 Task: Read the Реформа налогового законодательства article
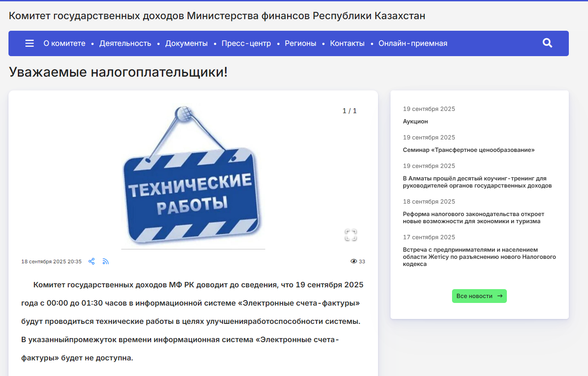[x=473, y=218]
